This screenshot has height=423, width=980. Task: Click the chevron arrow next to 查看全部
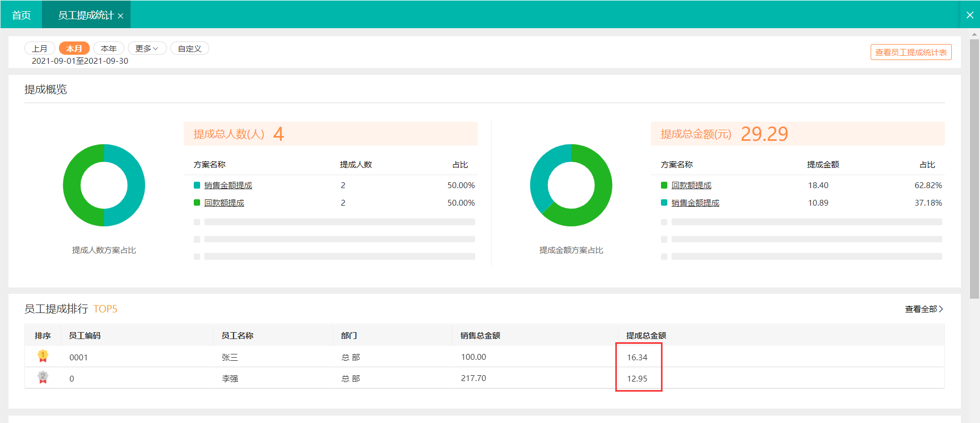tap(941, 309)
